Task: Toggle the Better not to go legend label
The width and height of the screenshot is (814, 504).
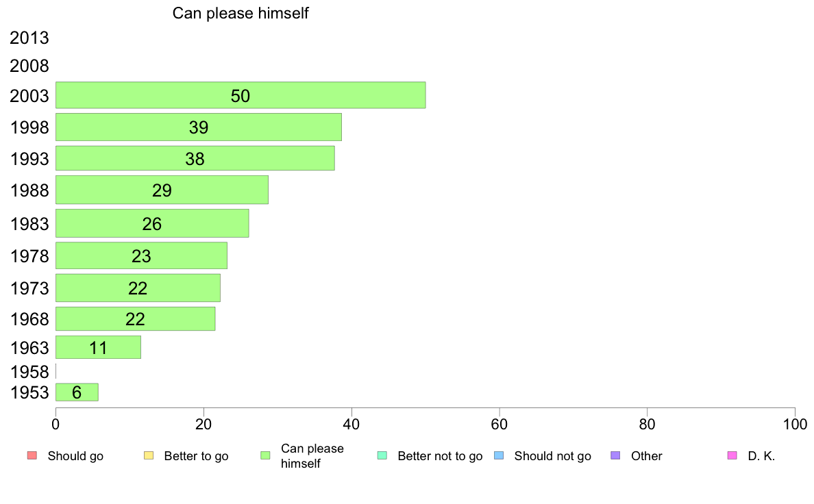Action: [440, 456]
